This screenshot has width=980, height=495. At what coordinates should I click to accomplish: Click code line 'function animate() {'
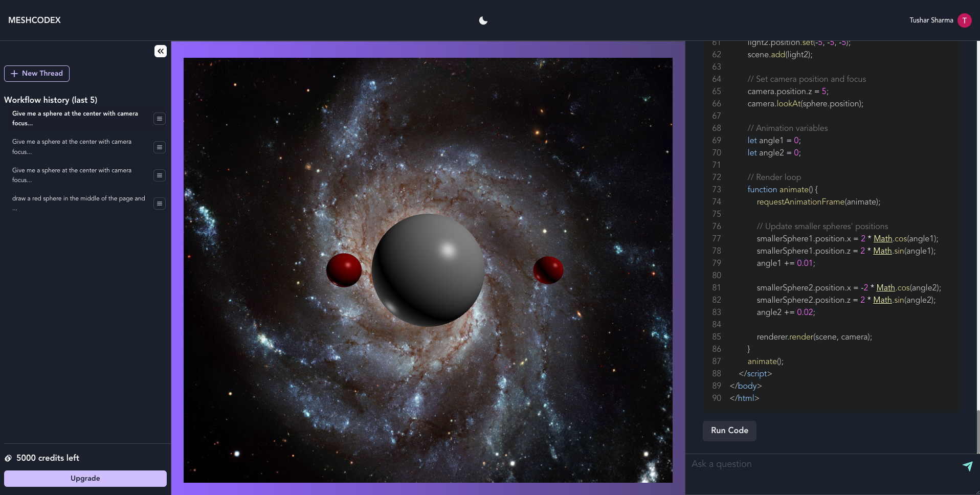point(782,190)
